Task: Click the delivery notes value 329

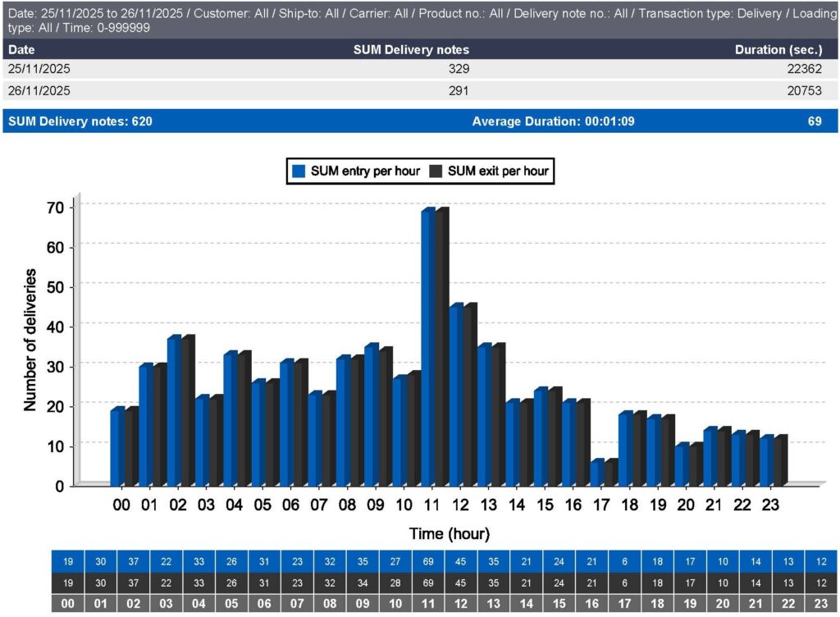Action: [x=459, y=69]
